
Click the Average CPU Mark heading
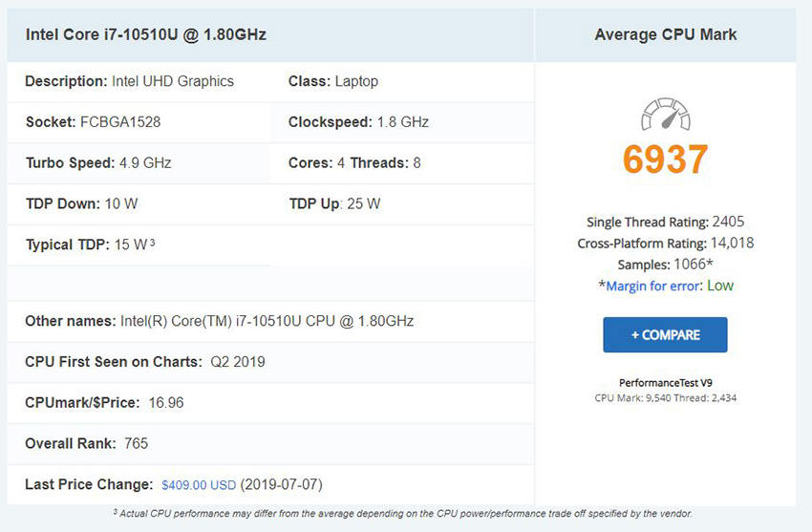click(x=666, y=34)
